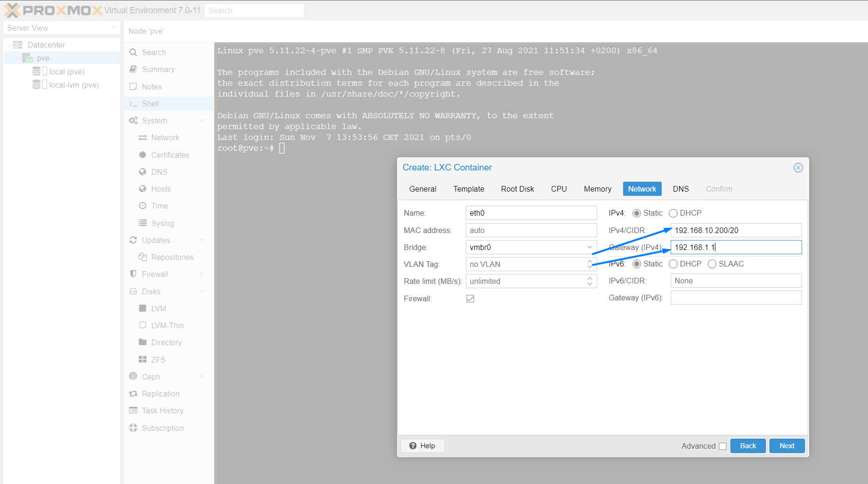Click the IPv6/CIDR input field
The width and height of the screenshot is (868, 484).
tap(736, 281)
